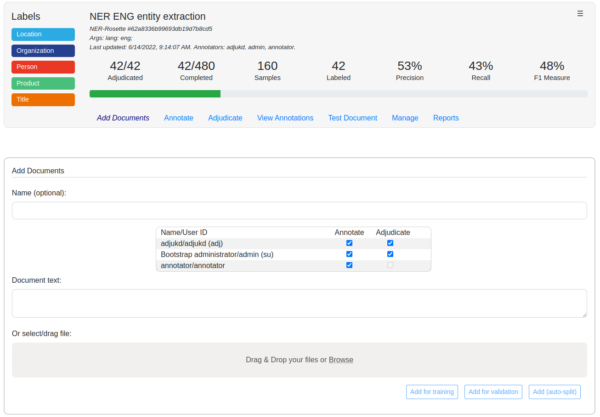
Task: Uncheck Adjudicate for adjukd user
Action: pos(390,243)
